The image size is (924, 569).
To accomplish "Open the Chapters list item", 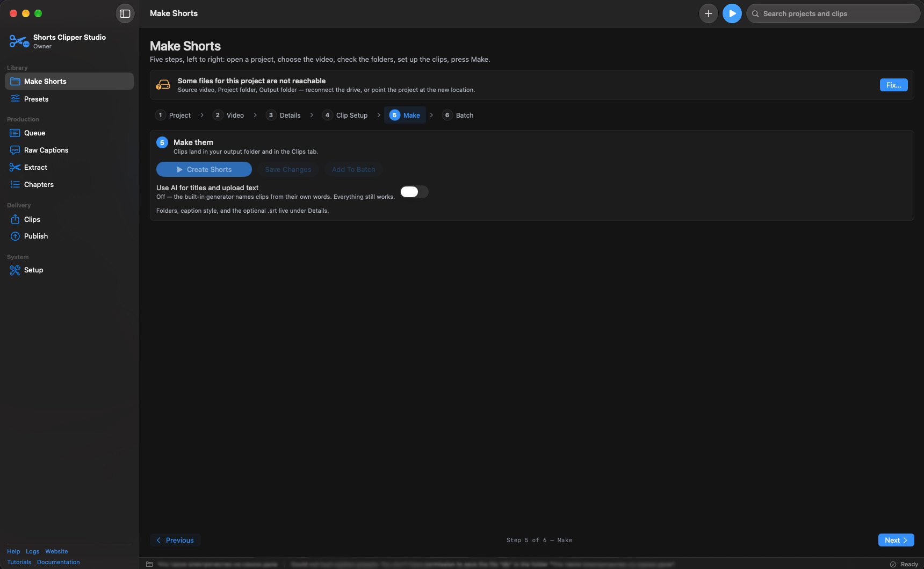I will coord(69,184).
